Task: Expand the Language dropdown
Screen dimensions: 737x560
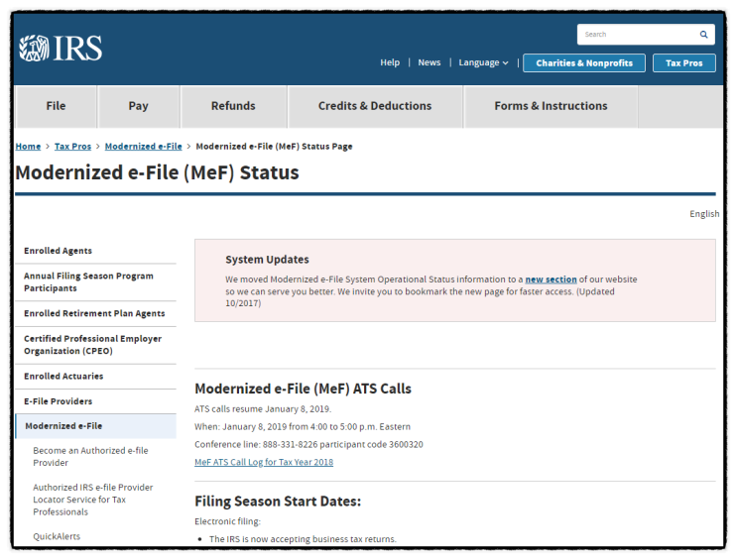Action: click(x=483, y=62)
